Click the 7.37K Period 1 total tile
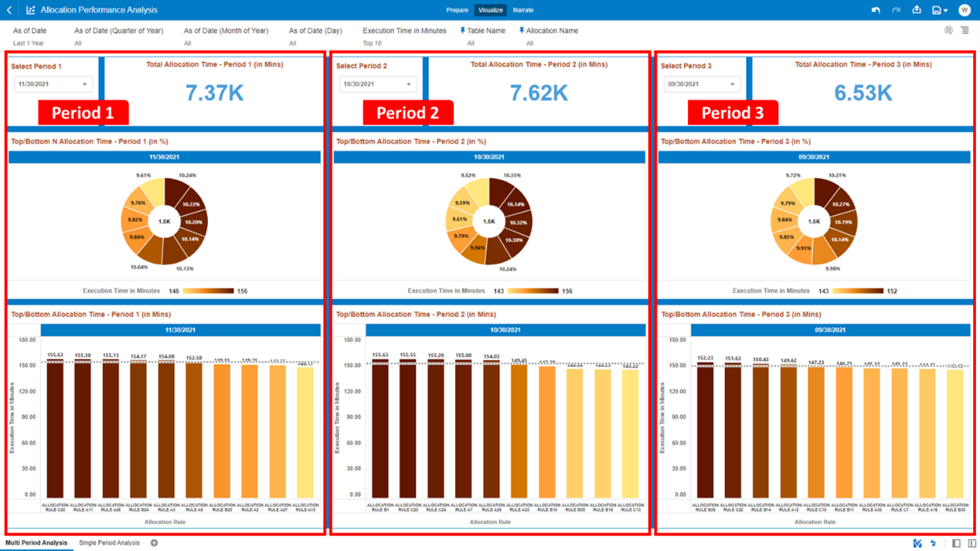 click(x=214, y=93)
